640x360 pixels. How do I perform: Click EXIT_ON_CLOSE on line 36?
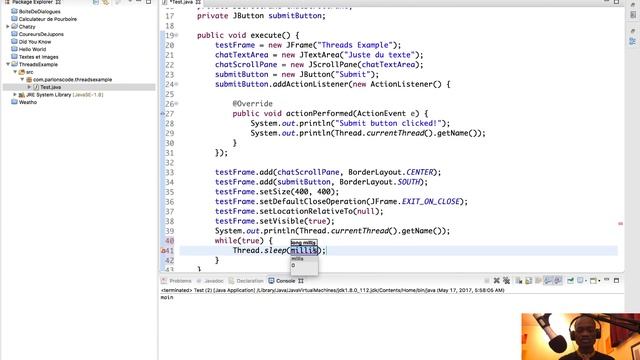(x=431, y=202)
